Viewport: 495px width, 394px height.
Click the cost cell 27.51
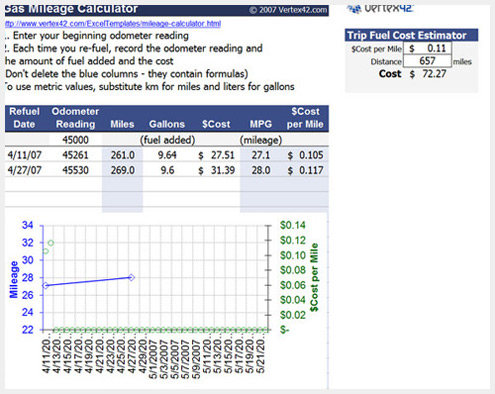[x=216, y=155]
